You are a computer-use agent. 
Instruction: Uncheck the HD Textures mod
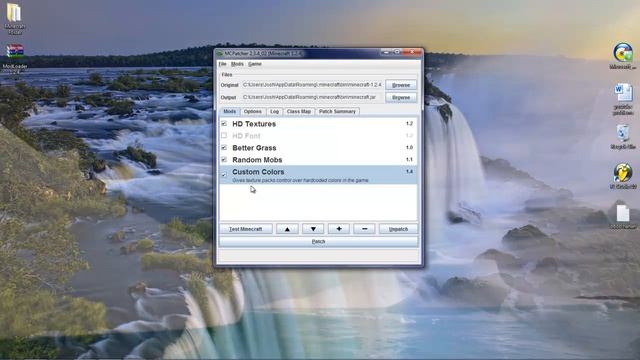click(224, 123)
